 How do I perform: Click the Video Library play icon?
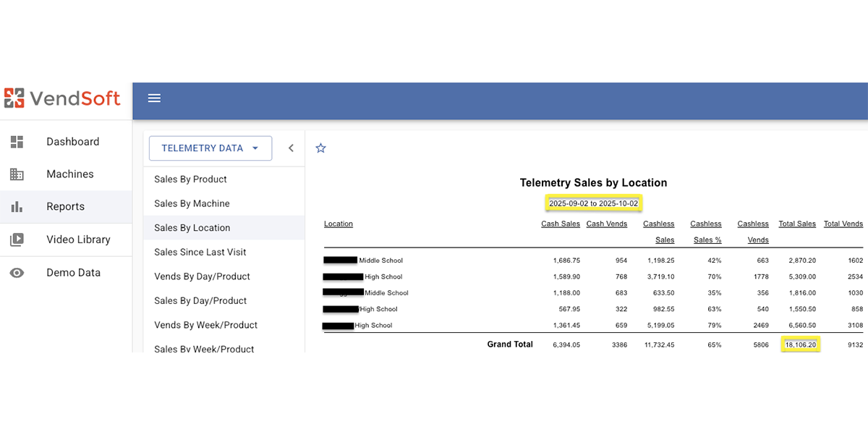coord(17,240)
